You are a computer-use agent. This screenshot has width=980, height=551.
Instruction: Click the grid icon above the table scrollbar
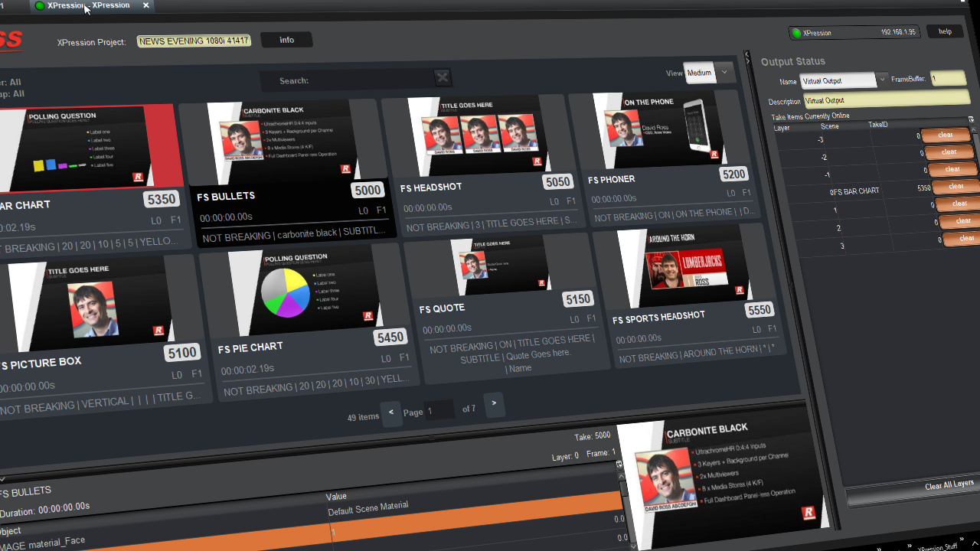pos(619,464)
